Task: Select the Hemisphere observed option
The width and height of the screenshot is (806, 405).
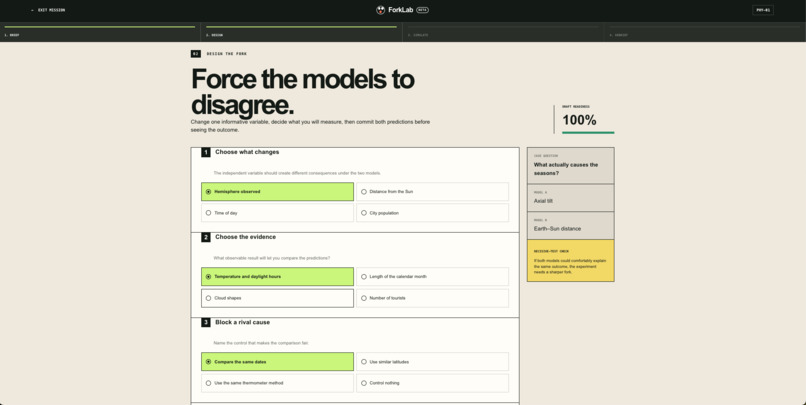Action: pyautogui.click(x=278, y=192)
